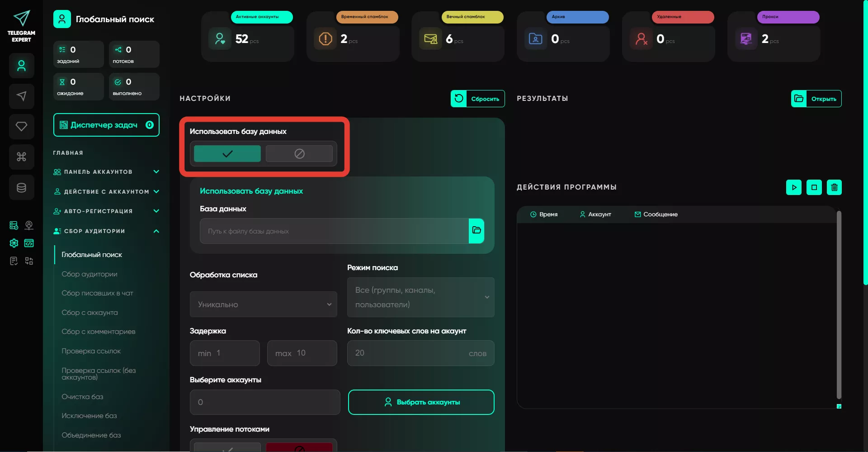Click the program actions log scrollbar
This screenshot has height=452, width=868.
pyautogui.click(x=839, y=305)
